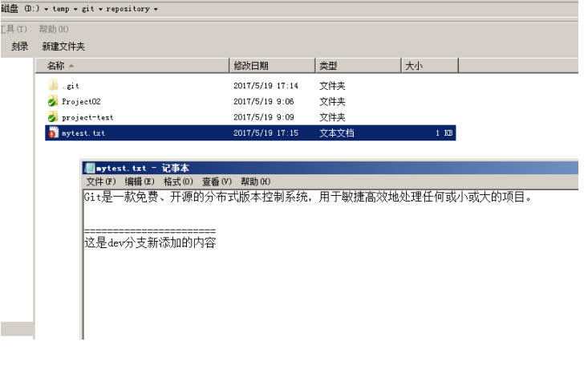Open Notepad's 文件(F) menu
Screen dimensions: 588x391
[x=101, y=181]
